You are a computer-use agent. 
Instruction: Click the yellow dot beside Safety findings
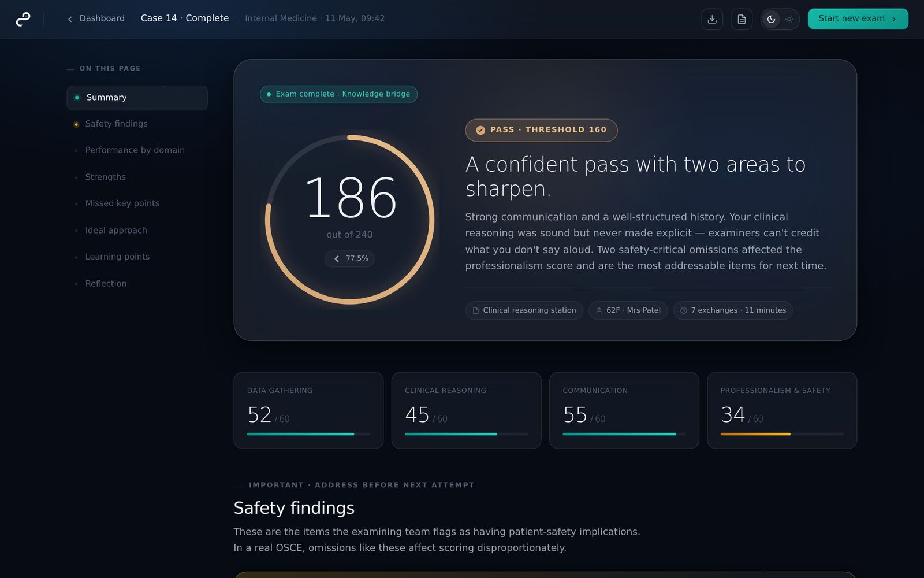click(76, 124)
